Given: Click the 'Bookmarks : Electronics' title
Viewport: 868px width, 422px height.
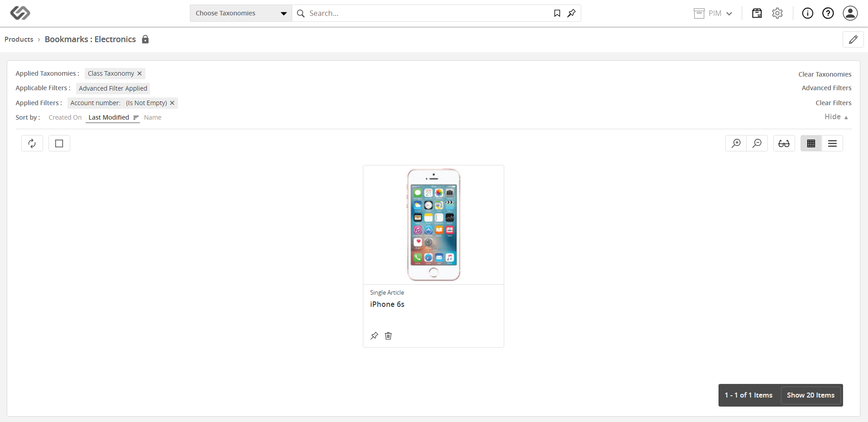Looking at the screenshot, I should (x=90, y=39).
